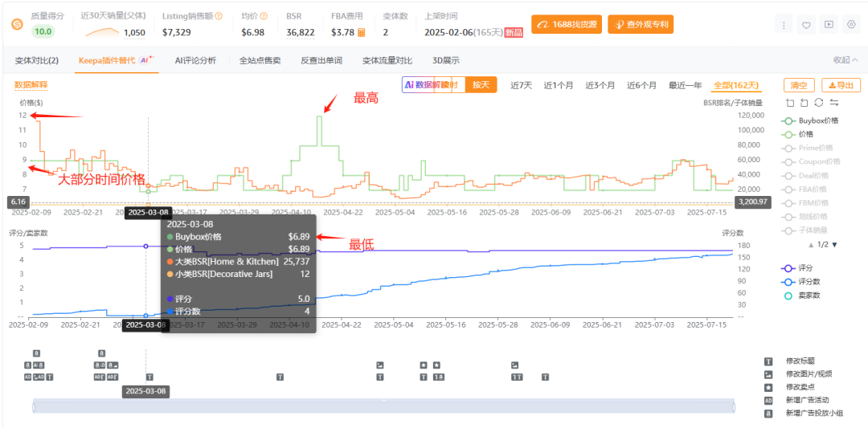The width and height of the screenshot is (868, 428).
Task: Go to previous legend page arrow
Action: (x=811, y=244)
